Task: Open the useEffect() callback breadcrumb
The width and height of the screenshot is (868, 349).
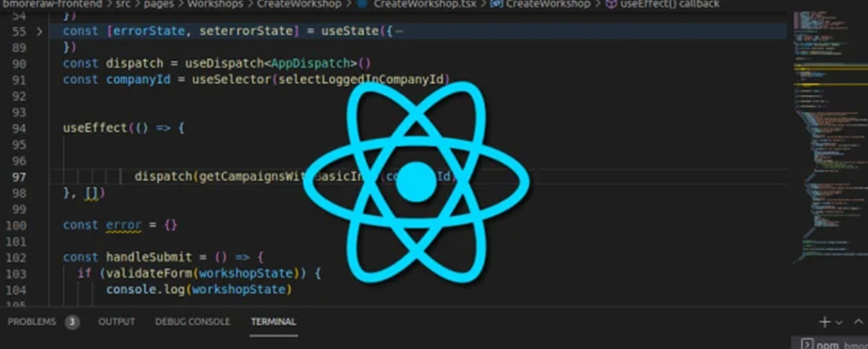Action: [670, 4]
